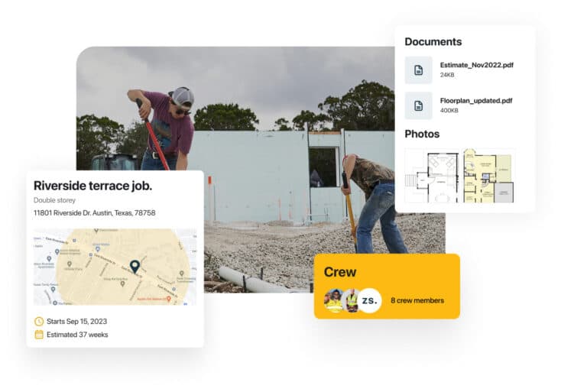The width and height of the screenshot is (587, 392).
Task: Click the Double storey subtitle
Action: 54,200
